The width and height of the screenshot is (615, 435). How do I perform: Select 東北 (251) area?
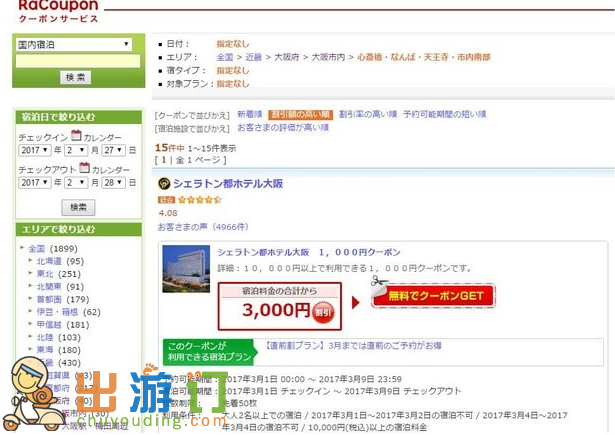[58, 274]
